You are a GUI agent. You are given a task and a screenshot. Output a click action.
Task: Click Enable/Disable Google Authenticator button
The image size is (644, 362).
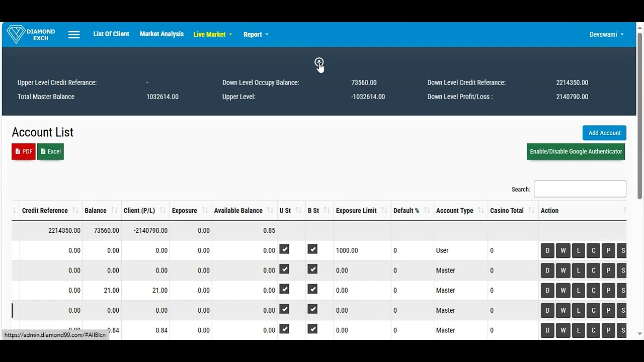pyautogui.click(x=576, y=151)
